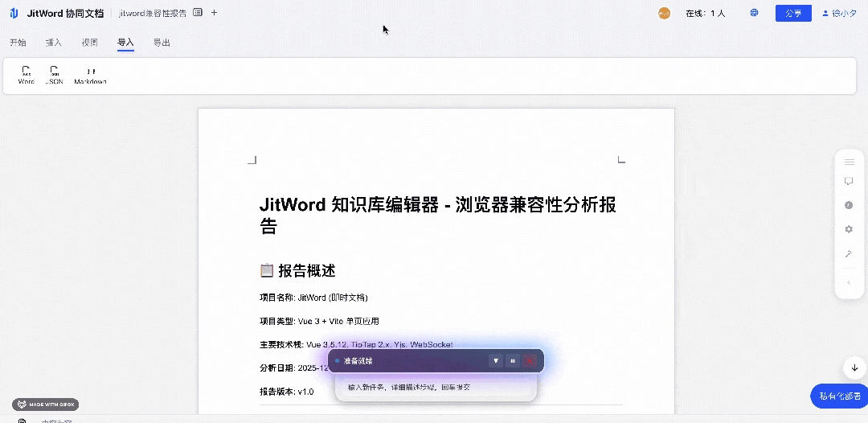Open the comments icon in right sidebar
Screen dimensions: 868x423
[849, 181]
